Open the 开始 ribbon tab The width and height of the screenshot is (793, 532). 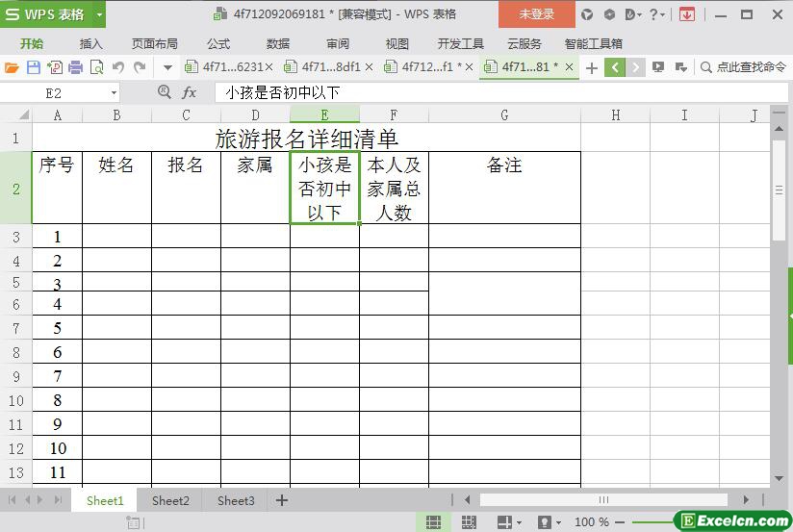[x=32, y=44]
